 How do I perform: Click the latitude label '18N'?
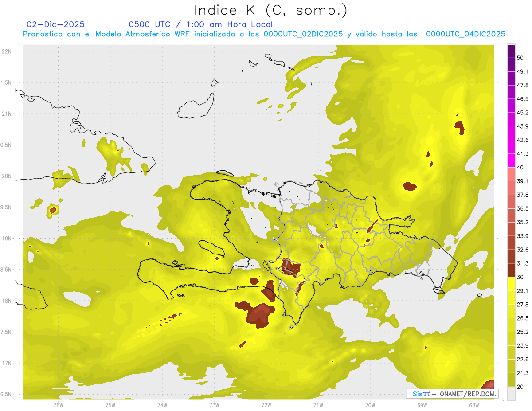[x=8, y=301]
